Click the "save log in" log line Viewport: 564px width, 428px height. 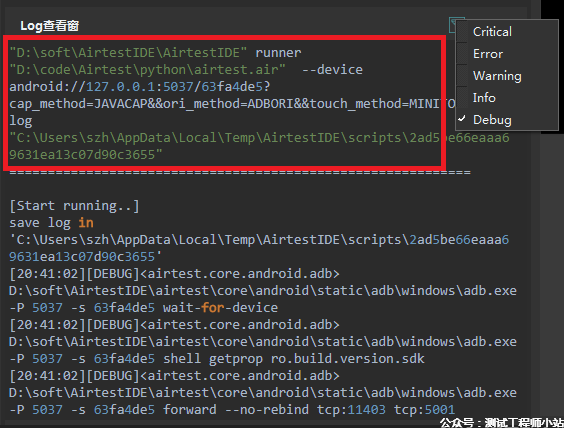point(51,223)
